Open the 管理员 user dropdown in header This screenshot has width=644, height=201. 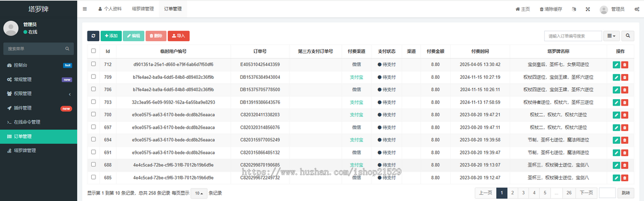pyautogui.click(x=612, y=9)
